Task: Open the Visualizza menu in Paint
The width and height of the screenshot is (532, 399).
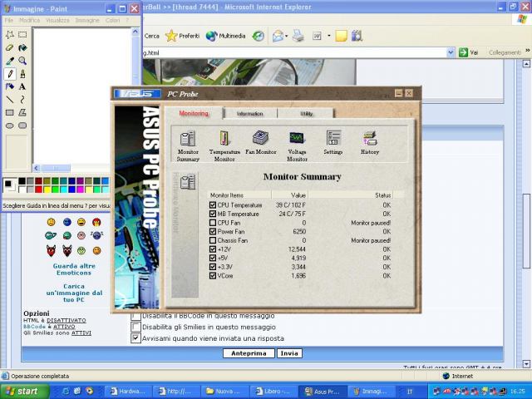Action: (x=57, y=20)
